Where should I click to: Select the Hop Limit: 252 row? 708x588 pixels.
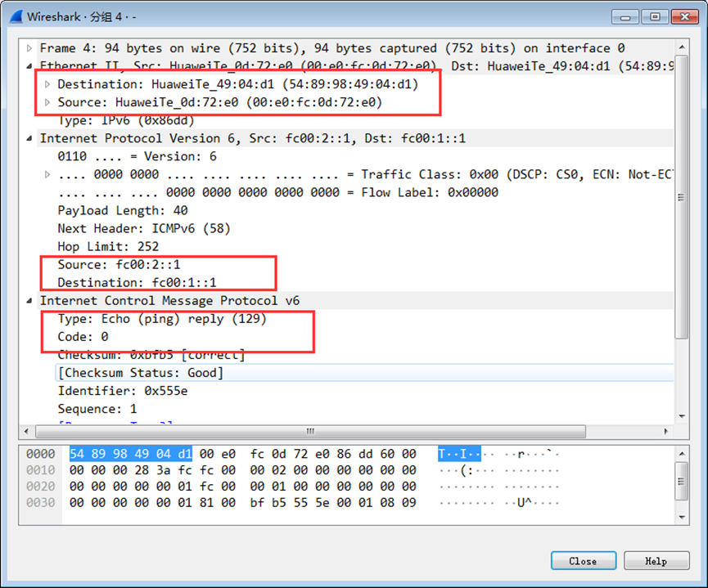pos(108,247)
